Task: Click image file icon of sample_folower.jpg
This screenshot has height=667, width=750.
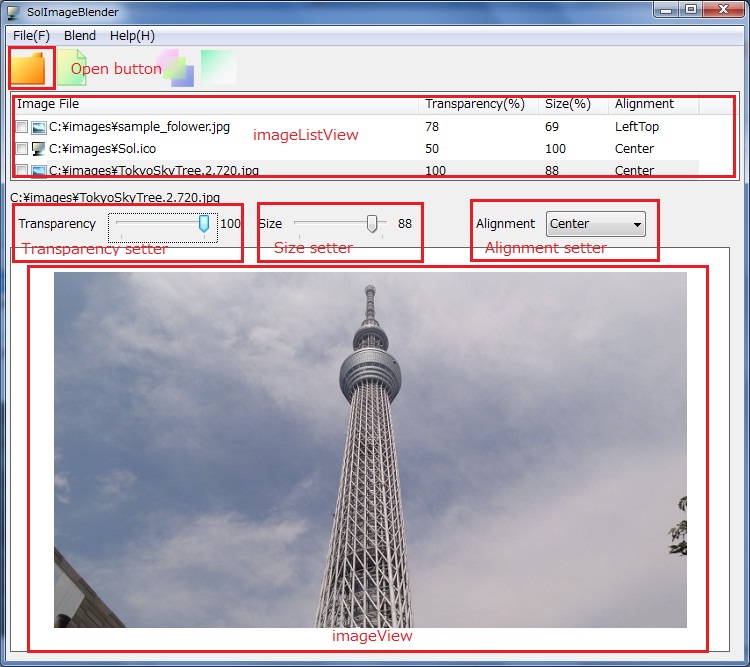Action: click(x=39, y=127)
